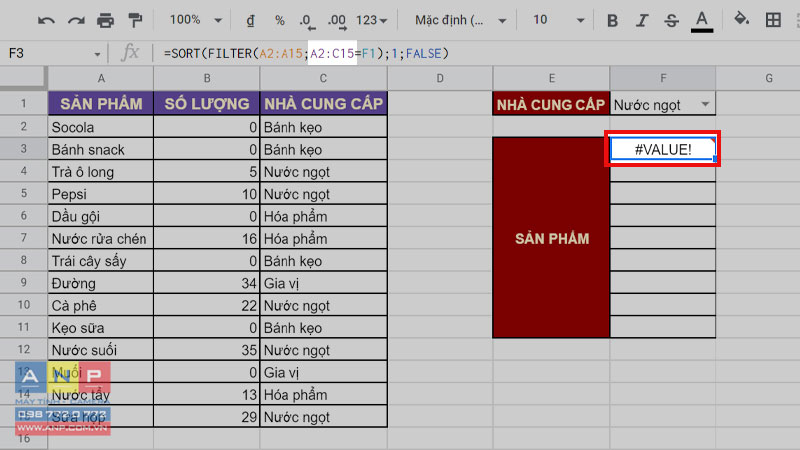
Task: Toggle italic formatting
Action: pos(642,20)
